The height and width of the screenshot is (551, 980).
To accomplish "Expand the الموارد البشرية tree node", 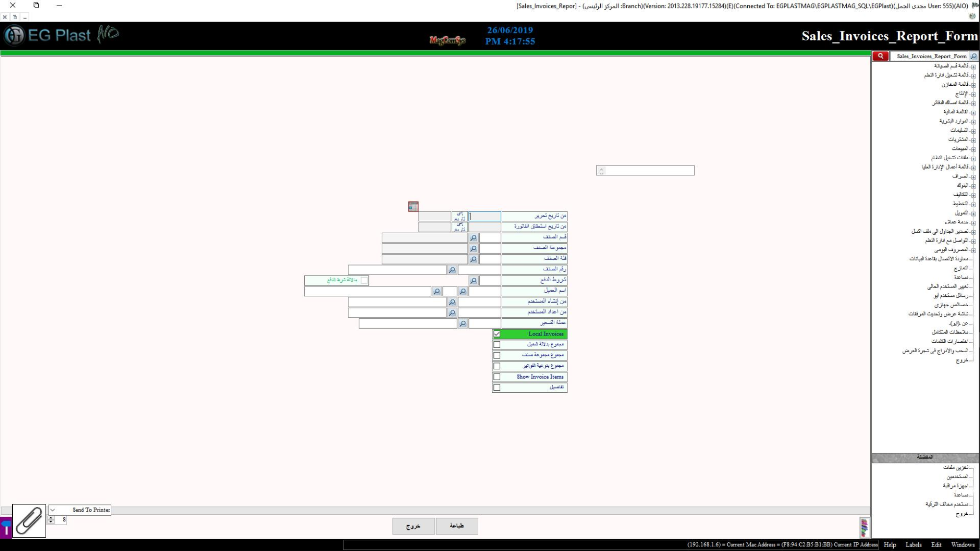I will [973, 122].
